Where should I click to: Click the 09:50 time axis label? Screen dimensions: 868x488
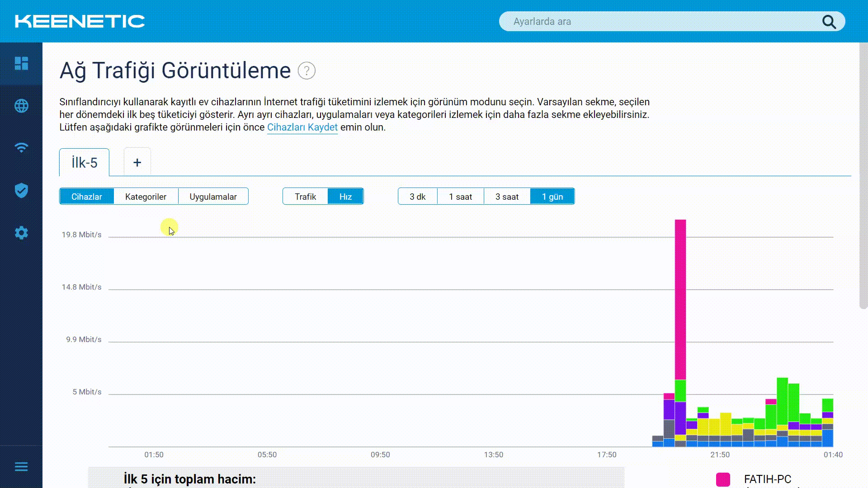(380, 455)
